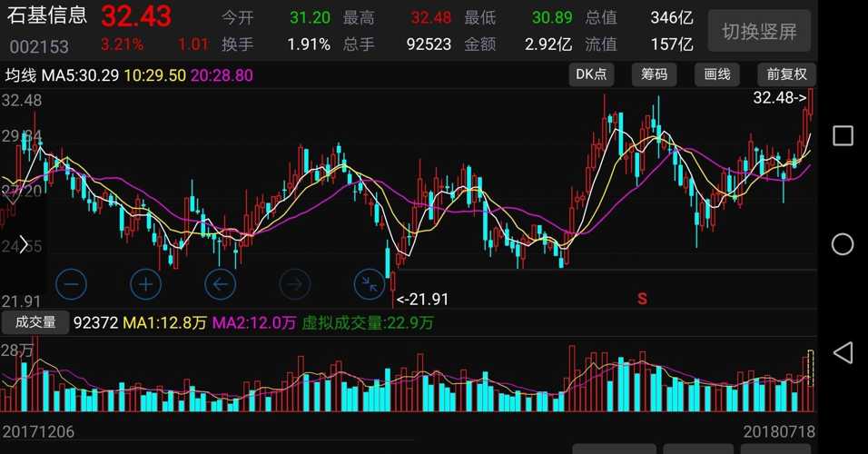Screen dimensions: 868x454
Task: Tap current price 32.43
Action: click(x=136, y=16)
